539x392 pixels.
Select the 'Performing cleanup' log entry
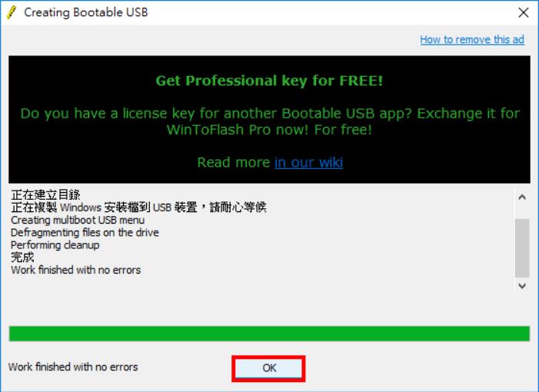55,245
